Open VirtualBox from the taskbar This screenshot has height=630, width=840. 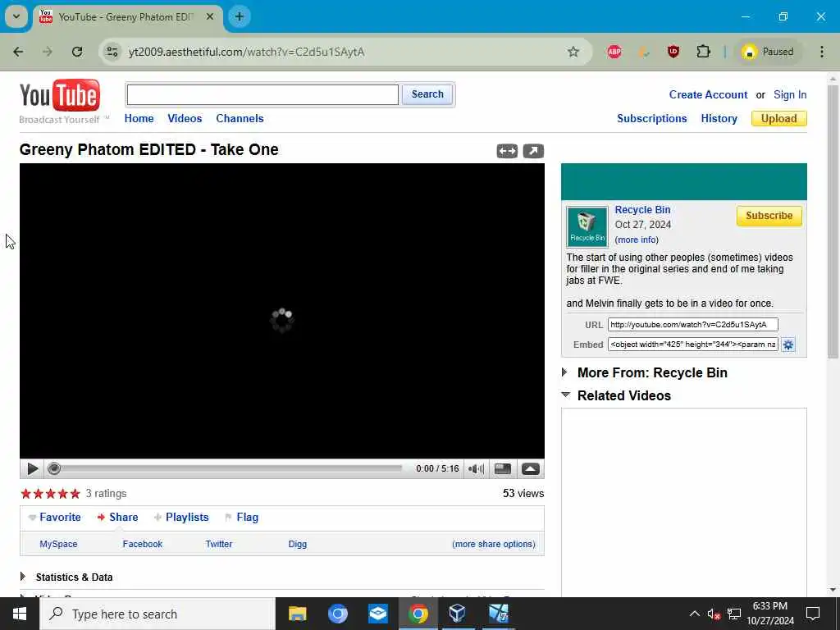[457, 614]
